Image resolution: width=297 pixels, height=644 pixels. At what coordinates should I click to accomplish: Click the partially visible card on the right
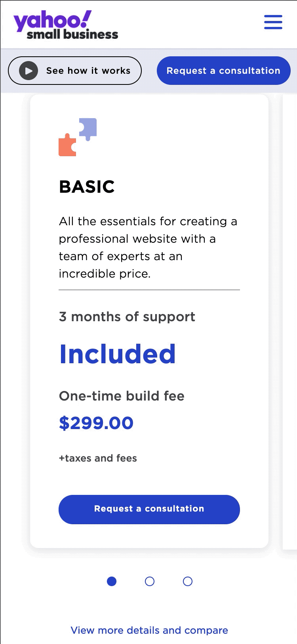(x=289, y=317)
